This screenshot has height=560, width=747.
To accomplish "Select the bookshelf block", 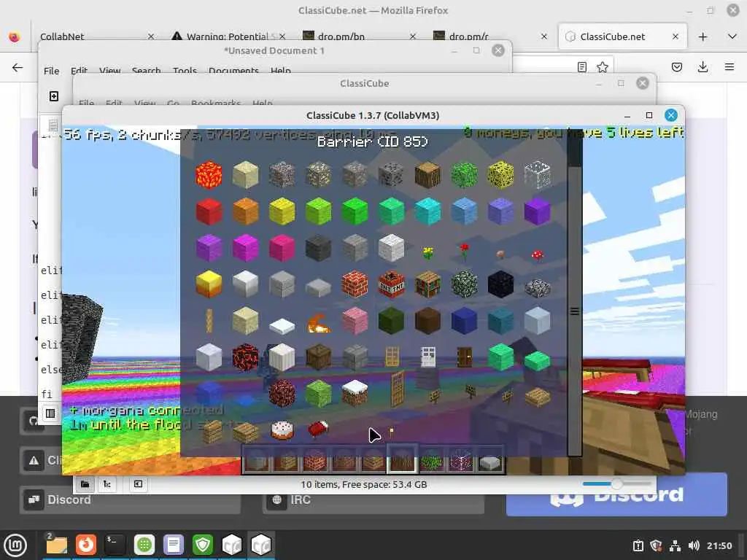I will (427, 284).
